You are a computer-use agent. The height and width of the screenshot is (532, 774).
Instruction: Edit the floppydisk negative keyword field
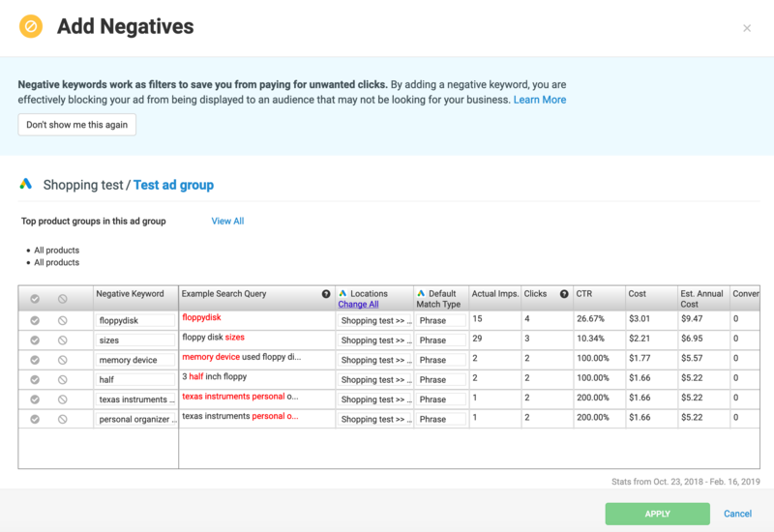click(135, 320)
